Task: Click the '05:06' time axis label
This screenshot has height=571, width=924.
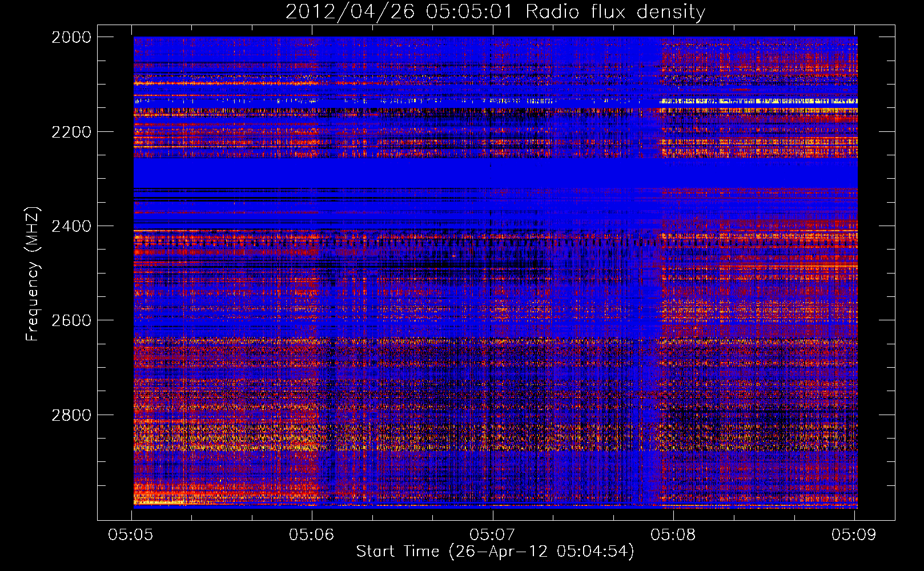Action: pos(311,534)
